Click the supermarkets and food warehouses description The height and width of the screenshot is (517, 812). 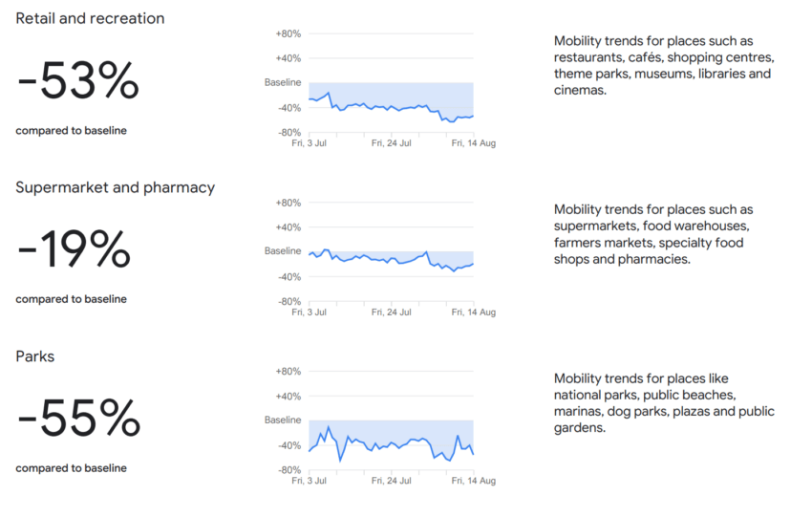[x=657, y=234]
